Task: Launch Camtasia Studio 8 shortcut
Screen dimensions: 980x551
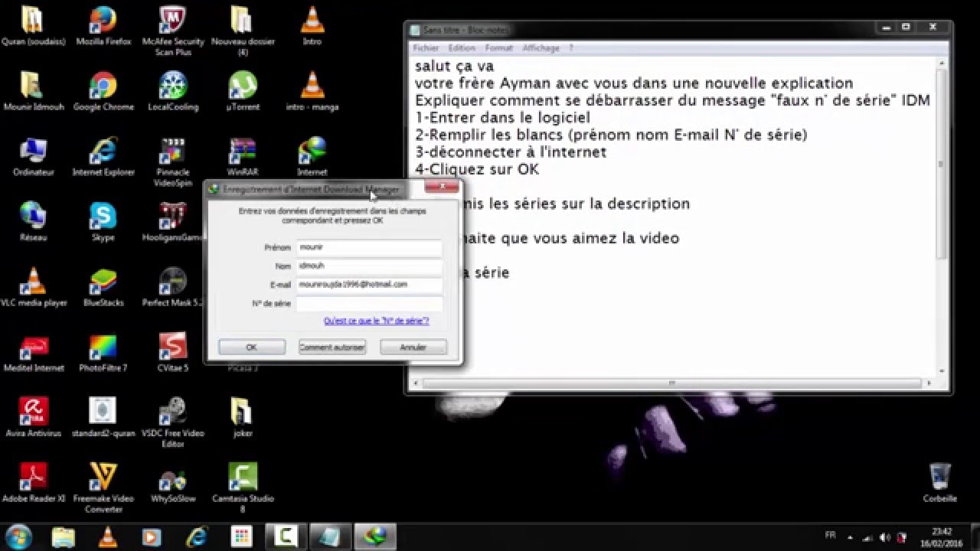Action: click(x=242, y=487)
